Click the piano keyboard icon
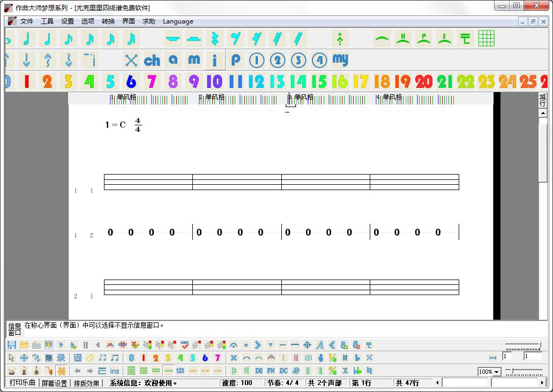553x392 pixels. pyautogui.click(x=48, y=345)
